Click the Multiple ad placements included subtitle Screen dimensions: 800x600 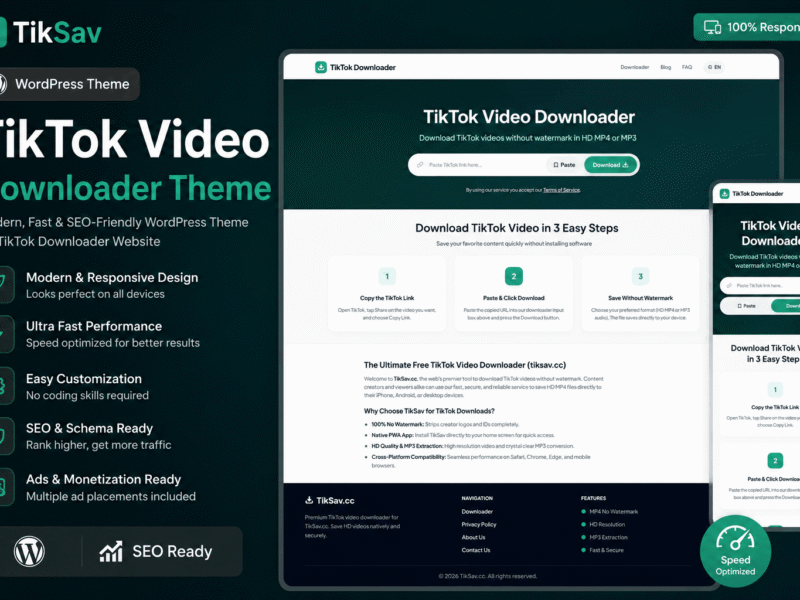coord(111,496)
